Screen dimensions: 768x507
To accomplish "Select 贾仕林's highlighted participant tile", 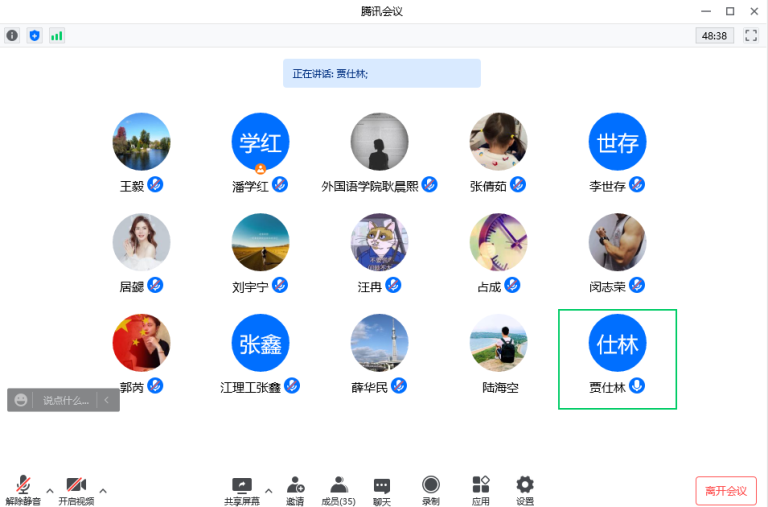I will [617, 358].
